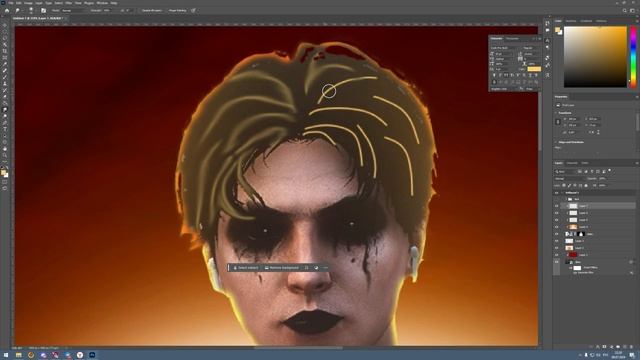Click the Home icon in options bar

[7, 11]
